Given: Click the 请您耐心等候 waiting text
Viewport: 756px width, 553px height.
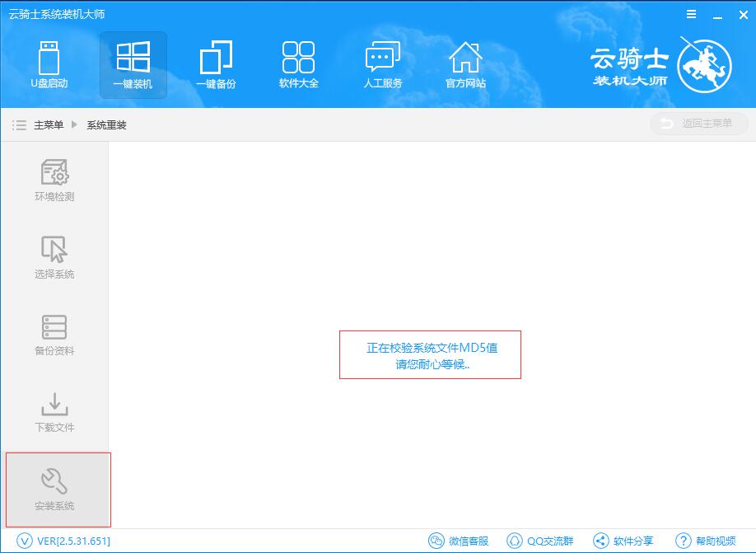Looking at the screenshot, I should tap(432, 364).
